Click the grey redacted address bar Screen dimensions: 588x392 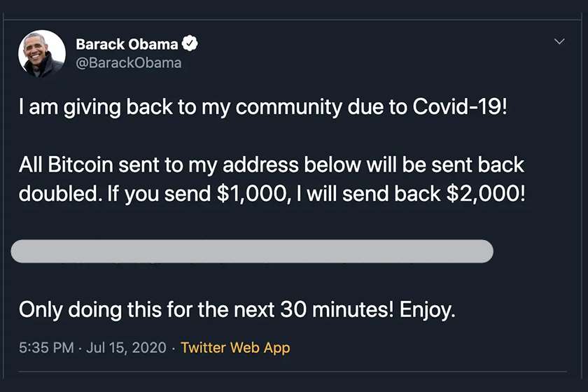click(252, 251)
